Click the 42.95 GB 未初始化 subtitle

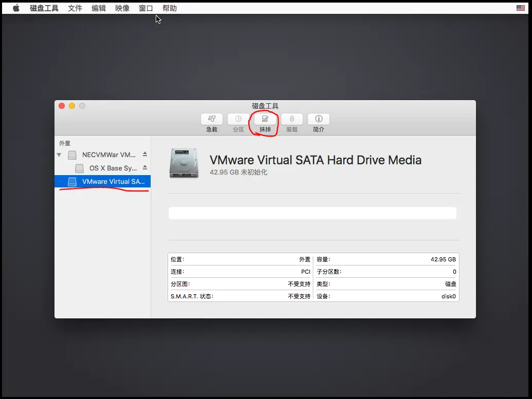click(x=239, y=172)
